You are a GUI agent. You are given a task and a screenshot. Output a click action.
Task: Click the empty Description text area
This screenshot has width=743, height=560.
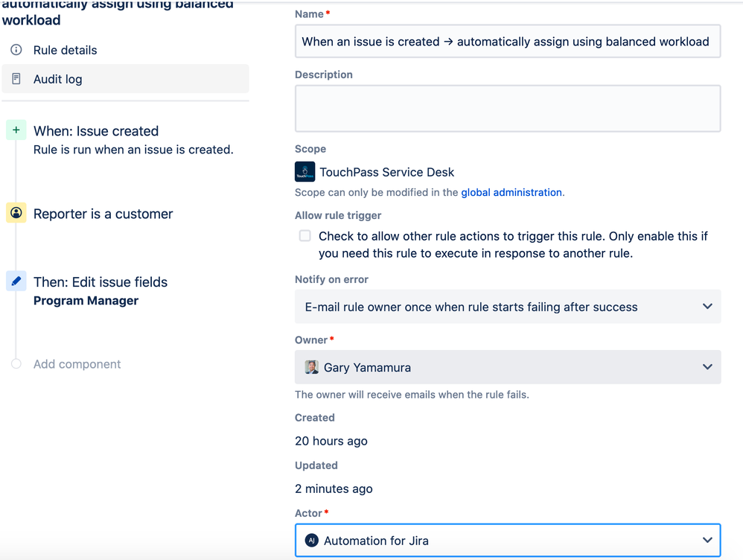pos(508,109)
